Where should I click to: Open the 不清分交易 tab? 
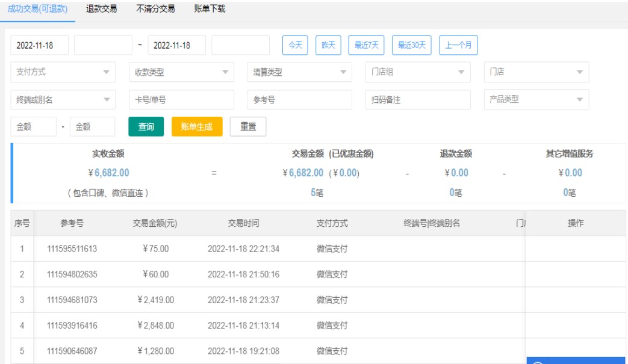pyautogui.click(x=155, y=9)
